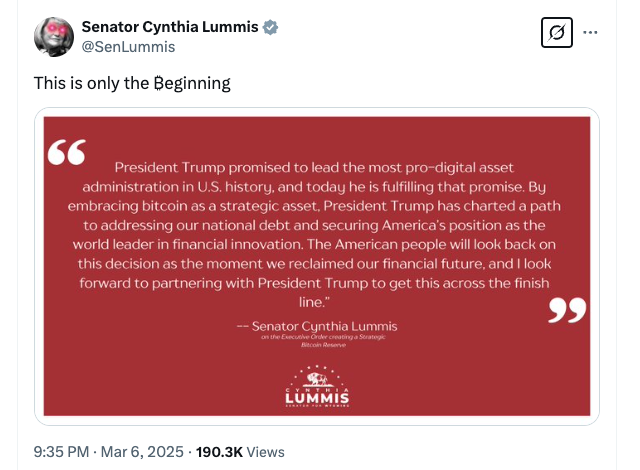
Task: Click the 9:35 PM timestamp
Action: pos(63,451)
